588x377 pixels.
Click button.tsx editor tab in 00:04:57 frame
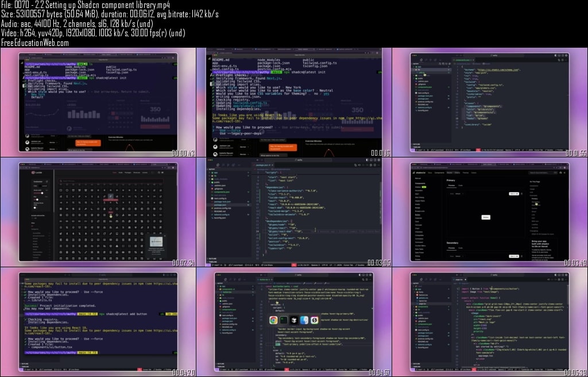[265, 279]
